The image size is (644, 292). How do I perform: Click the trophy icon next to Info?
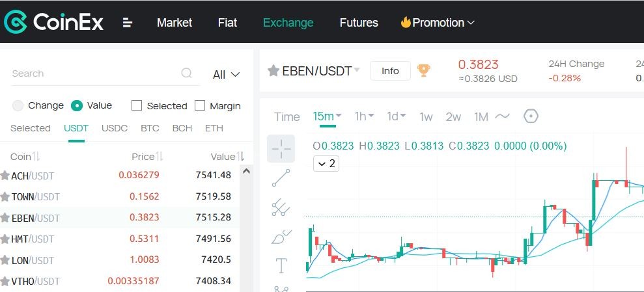click(x=423, y=70)
